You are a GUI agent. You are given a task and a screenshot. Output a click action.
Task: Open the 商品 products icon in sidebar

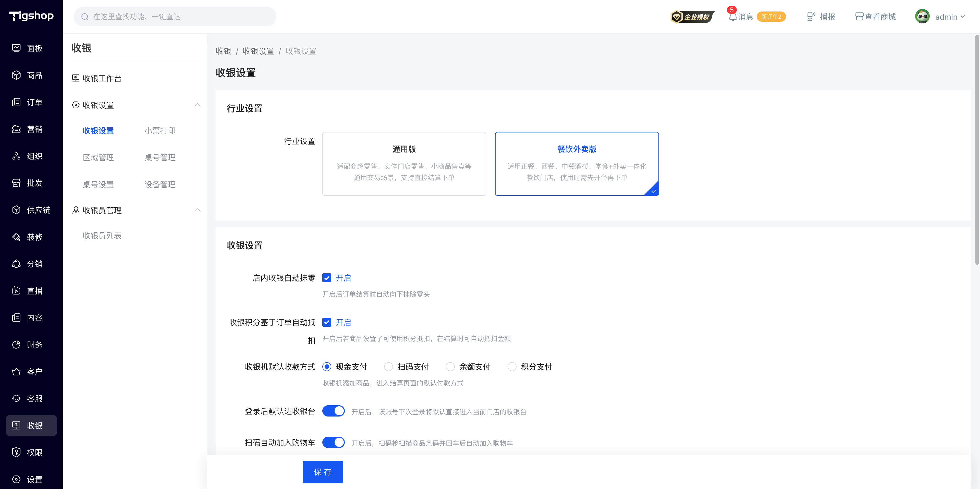click(x=16, y=75)
